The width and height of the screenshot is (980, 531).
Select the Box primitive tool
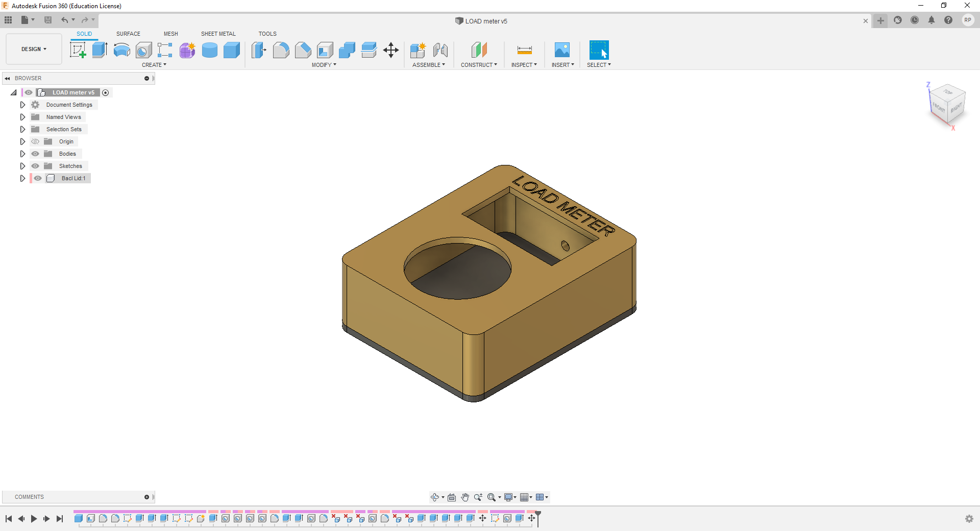click(232, 50)
